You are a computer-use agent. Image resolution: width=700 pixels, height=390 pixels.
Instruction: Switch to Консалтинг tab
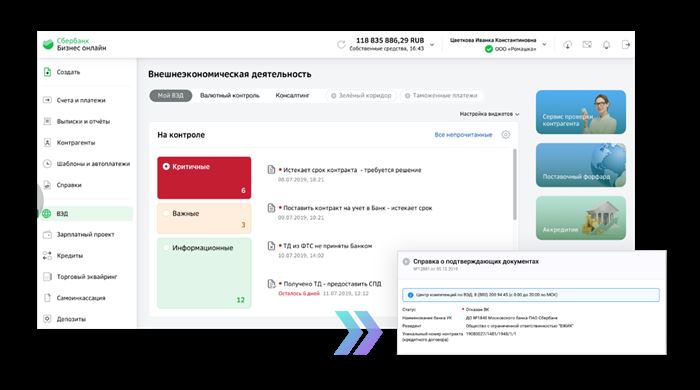coord(292,95)
